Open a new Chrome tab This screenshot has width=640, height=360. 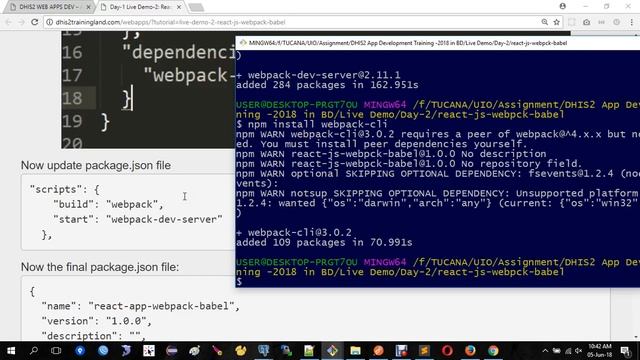coord(196,7)
